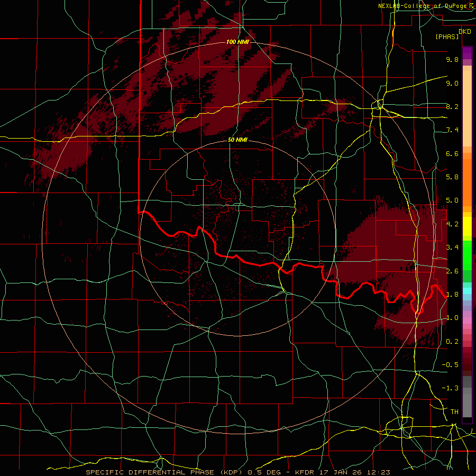Select the 1.8 value on the color scale
Screen dimensions: 476x476
tap(452, 295)
